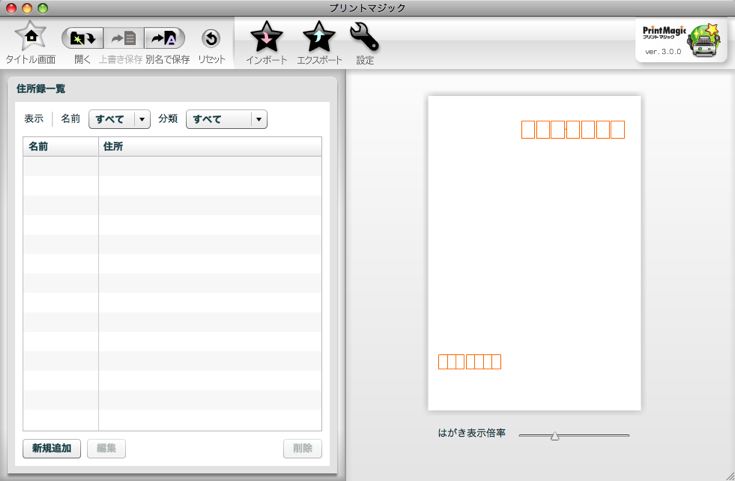Image resolution: width=735 pixels, height=481 pixels.
Task: Sort by the 名前 column header
Action: [x=60, y=147]
